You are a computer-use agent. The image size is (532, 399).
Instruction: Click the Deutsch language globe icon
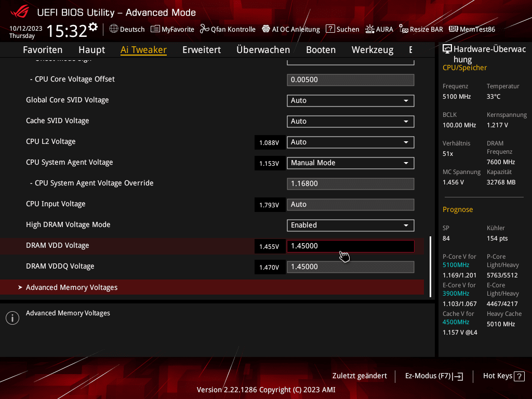114,29
